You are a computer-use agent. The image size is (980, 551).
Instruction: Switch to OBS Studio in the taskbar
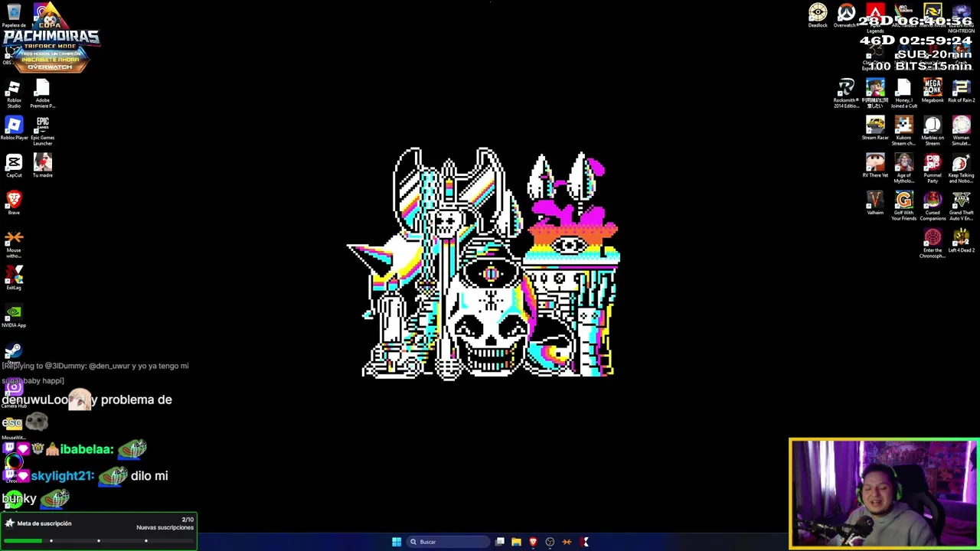pyautogui.click(x=550, y=542)
